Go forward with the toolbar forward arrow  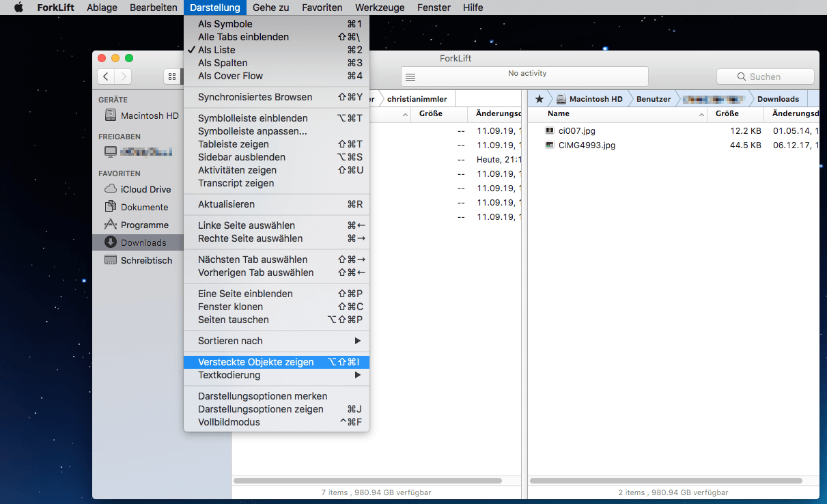pos(123,76)
